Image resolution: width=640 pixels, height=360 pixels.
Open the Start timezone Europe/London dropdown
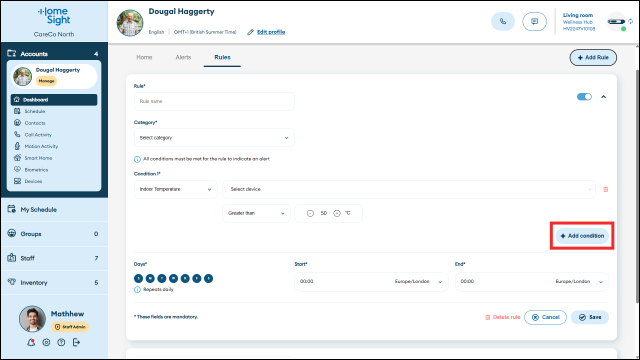(x=418, y=282)
